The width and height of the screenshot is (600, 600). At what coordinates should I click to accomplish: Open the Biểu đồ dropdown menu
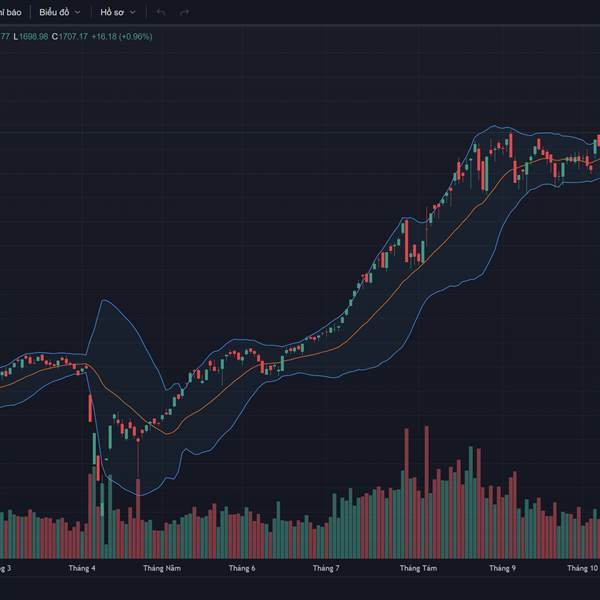pyautogui.click(x=60, y=13)
